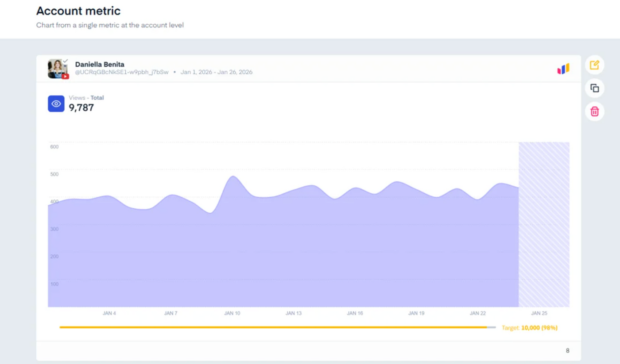Image resolution: width=620 pixels, height=364 pixels.
Task: Click the 100 y-axis value
Action: (x=54, y=284)
